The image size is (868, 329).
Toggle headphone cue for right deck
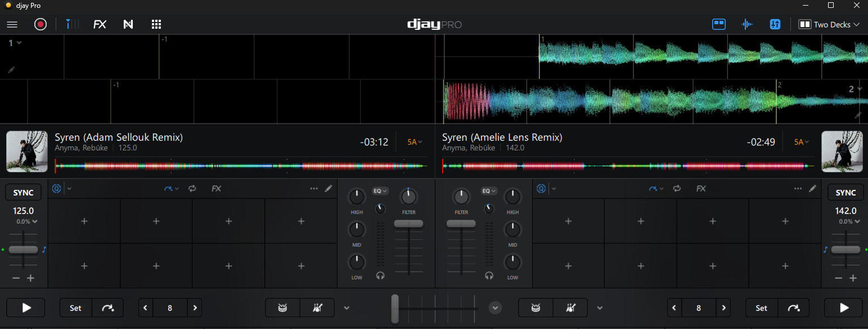489,276
